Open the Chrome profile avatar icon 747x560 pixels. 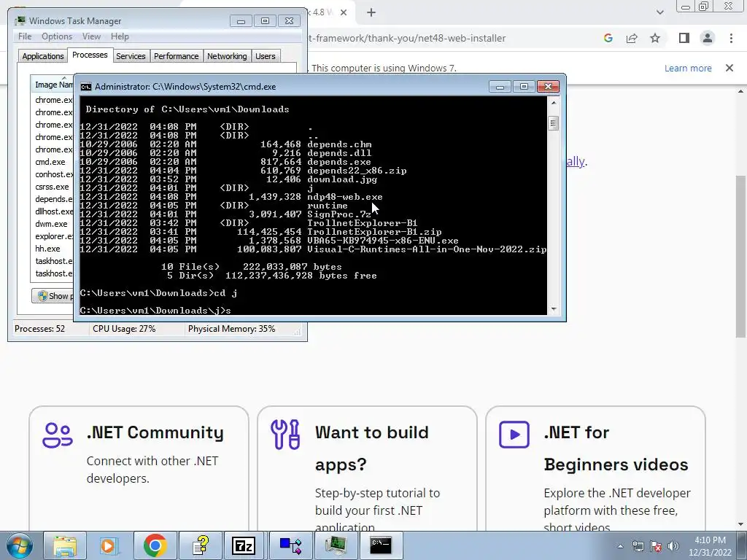click(x=708, y=38)
